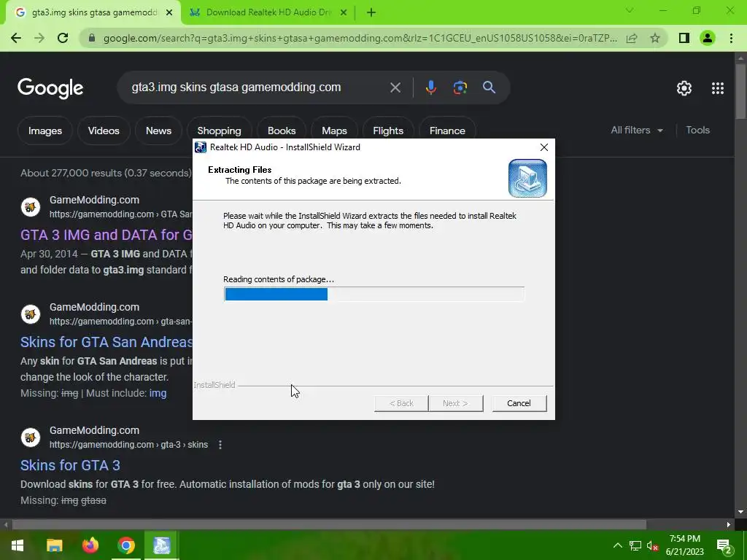This screenshot has width=747, height=560.
Task: Expand the All filters dropdown
Action: tap(637, 130)
